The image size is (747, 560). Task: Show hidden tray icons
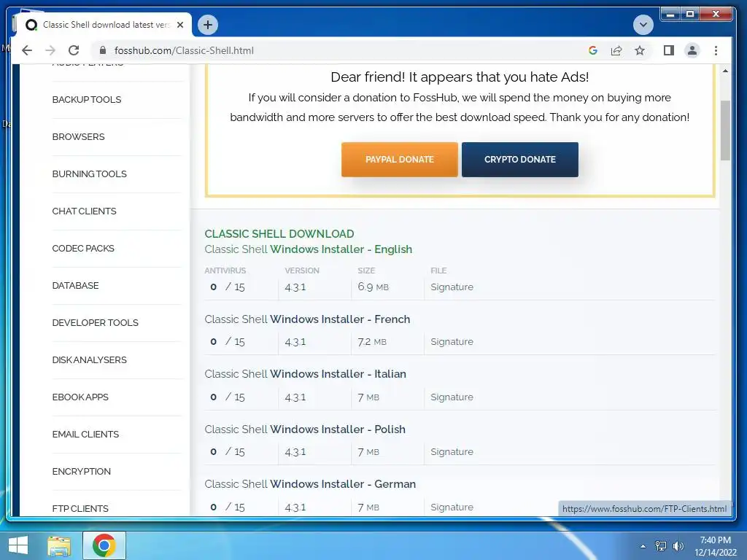point(643,546)
